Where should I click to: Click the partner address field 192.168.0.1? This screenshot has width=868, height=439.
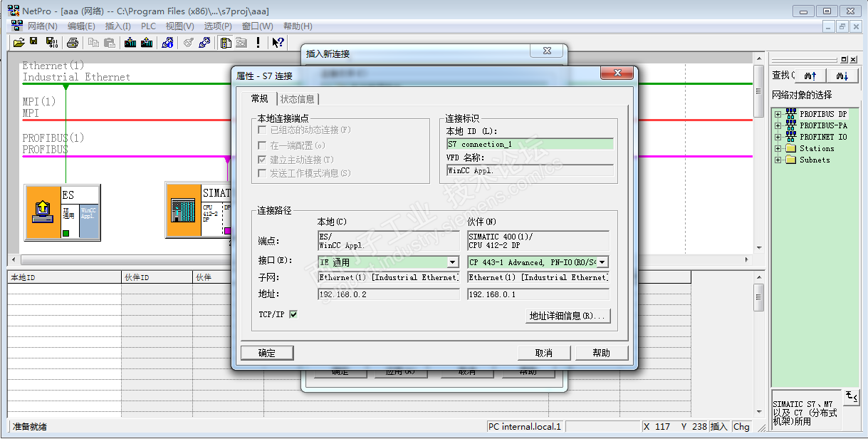click(538, 294)
